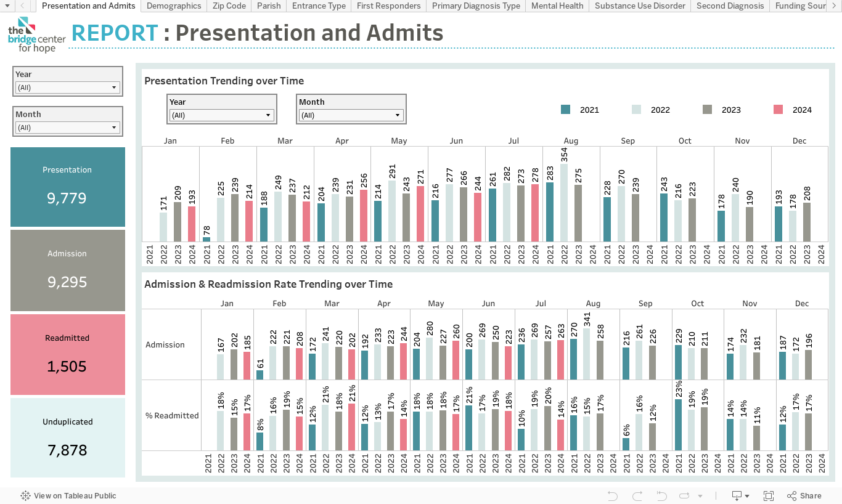Click the 2023 legend color swatch

707,110
